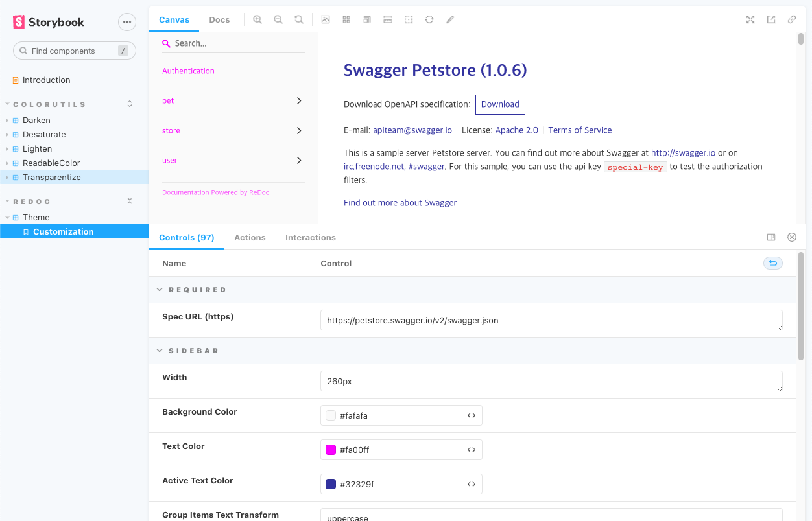Remount the current component
The image size is (812, 521).
pos(429,19)
